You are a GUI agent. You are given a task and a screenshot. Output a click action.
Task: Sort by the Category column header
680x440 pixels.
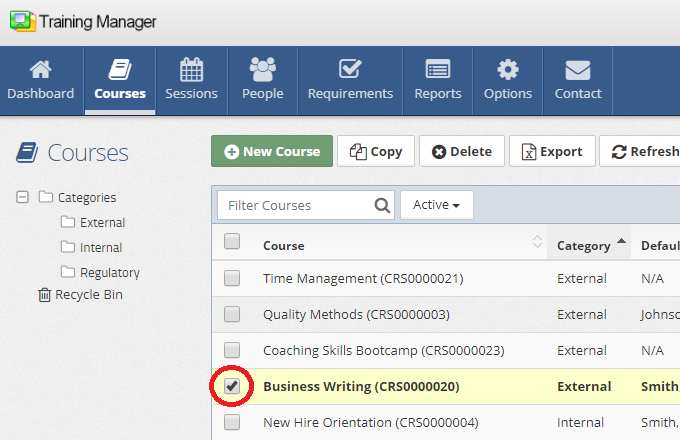coord(584,245)
